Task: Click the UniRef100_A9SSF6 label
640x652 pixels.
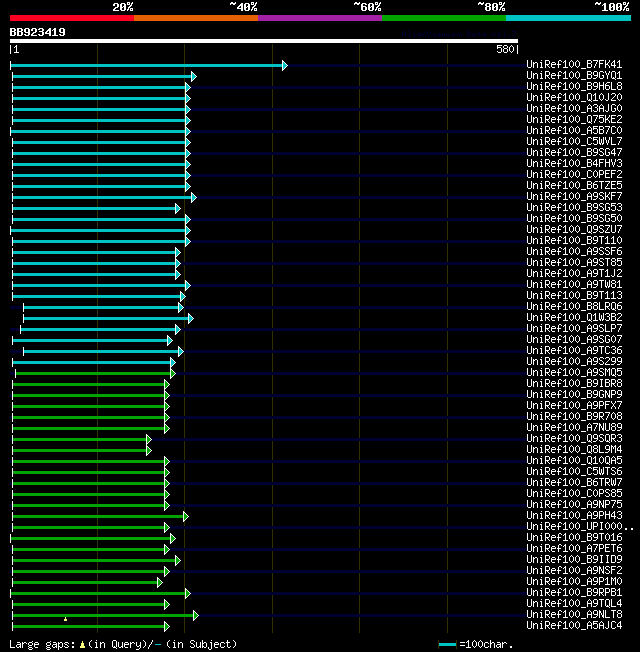Action: tap(574, 252)
